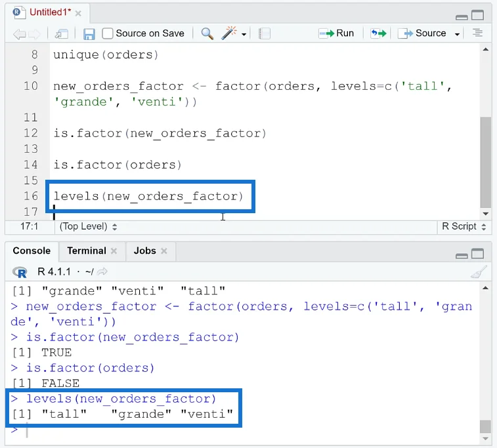497x448 pixels.
Task: Click editor vertical scrollbar thumb
Action: point(486,163)
